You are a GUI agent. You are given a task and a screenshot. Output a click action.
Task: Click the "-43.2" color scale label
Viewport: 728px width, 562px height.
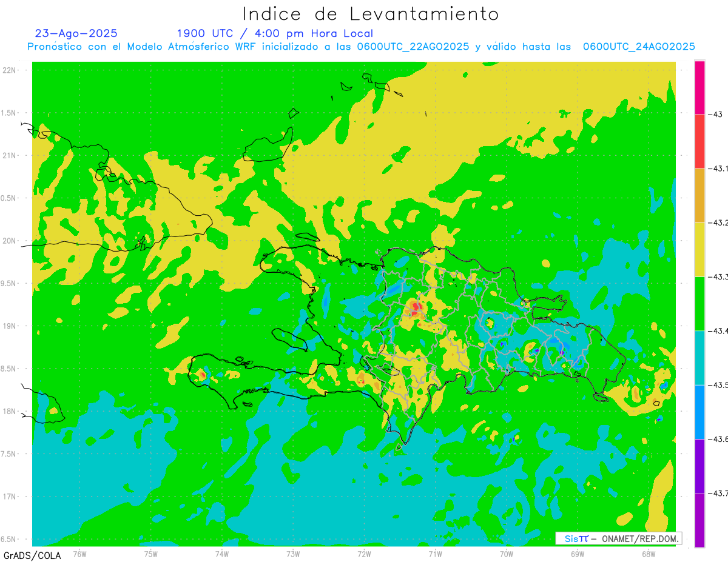718,222
